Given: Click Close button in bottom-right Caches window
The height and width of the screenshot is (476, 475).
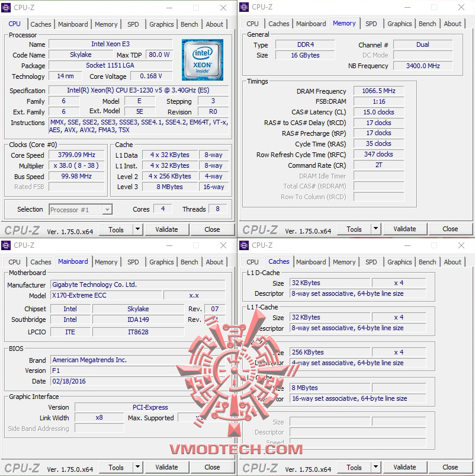Looking at the screenshot, I should coord(450,467).
